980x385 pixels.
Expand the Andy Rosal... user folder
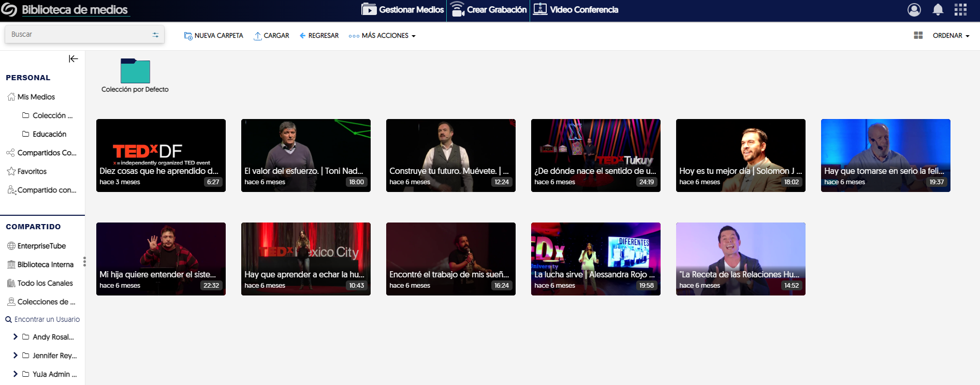16,337
